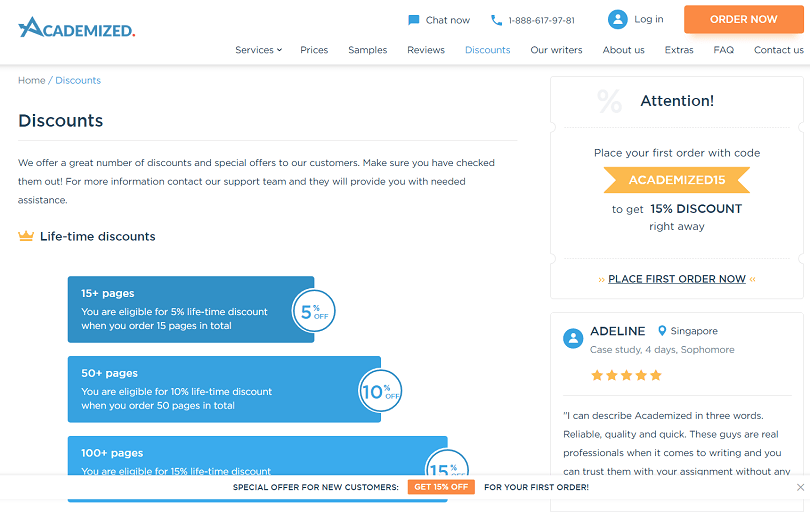Click the Attention! heading

click(677, 101)
